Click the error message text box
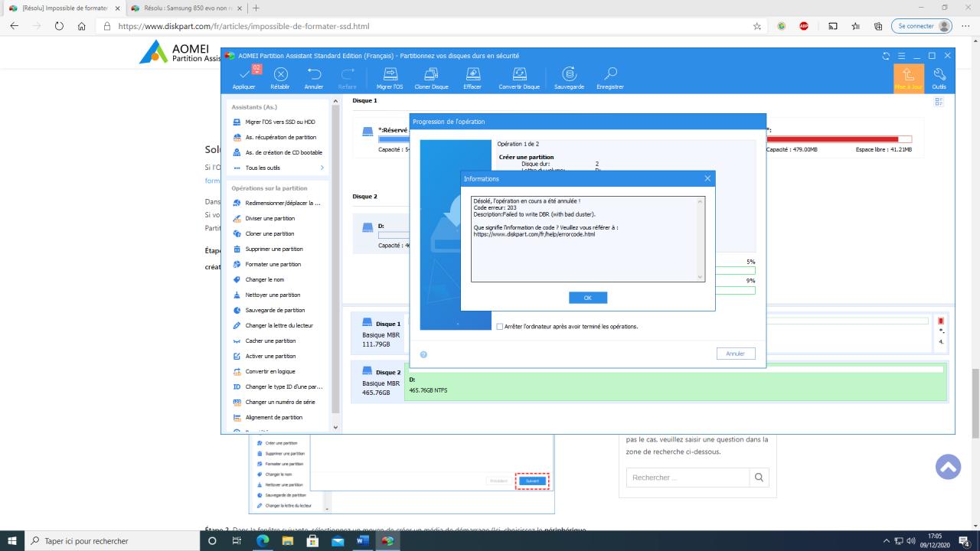This screenshot has width=980, height=551. pyautogui.click(x=588, y=239)
